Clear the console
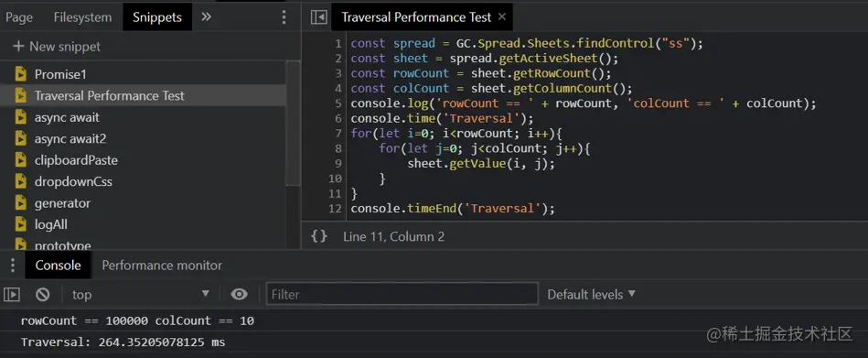The image size is (868, 358). [43, 294]
